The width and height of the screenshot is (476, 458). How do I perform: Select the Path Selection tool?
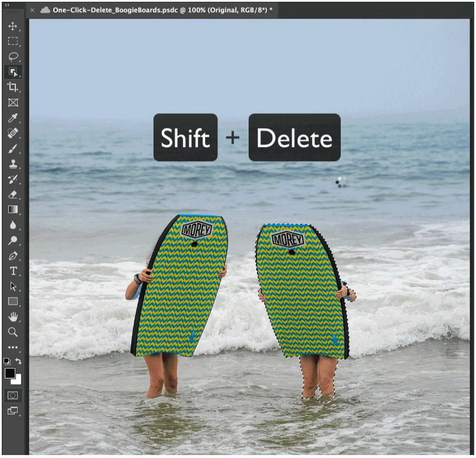coord(13,286)
